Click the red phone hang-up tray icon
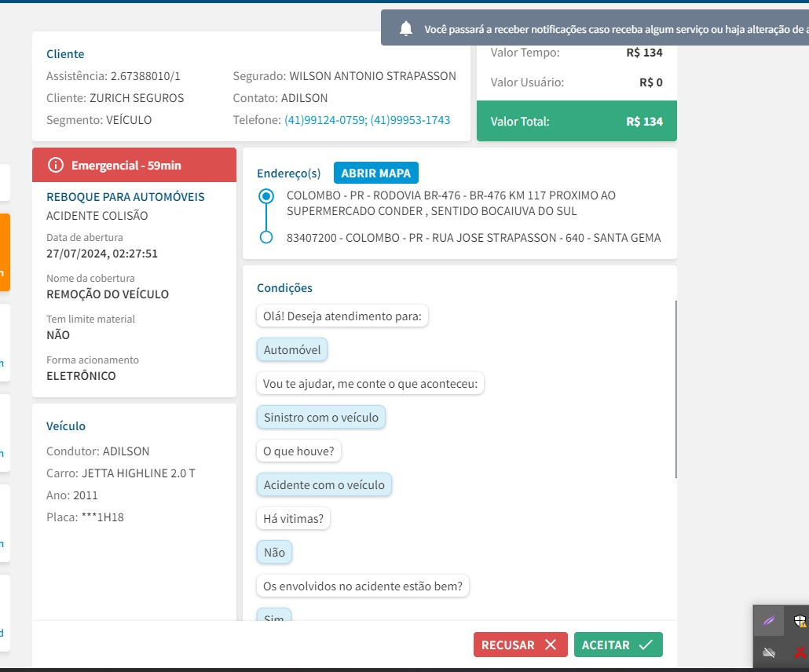809x672 pixels. pos(800,653)
